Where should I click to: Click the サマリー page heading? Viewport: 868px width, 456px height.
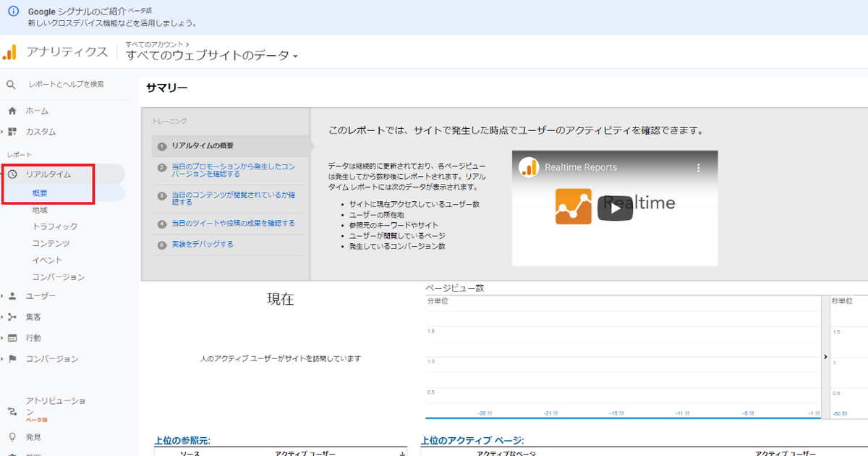tap(166, 88)
